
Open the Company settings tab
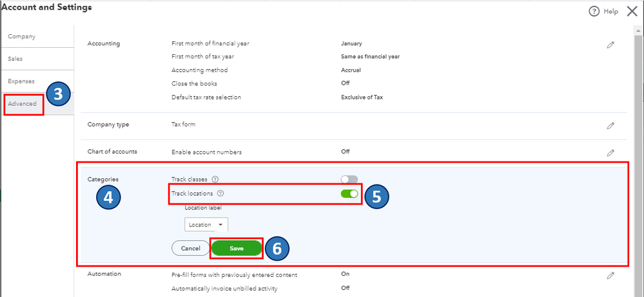(x=21, y=37)
